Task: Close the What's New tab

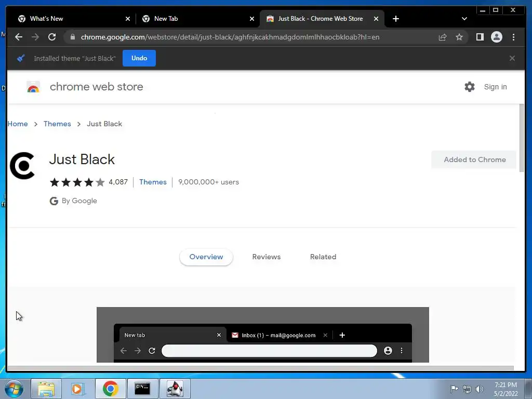Action: [128, 19]
